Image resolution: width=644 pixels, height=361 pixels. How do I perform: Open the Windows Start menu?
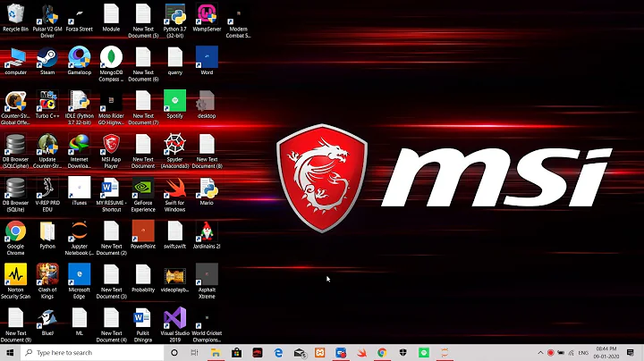pos(10,353)
